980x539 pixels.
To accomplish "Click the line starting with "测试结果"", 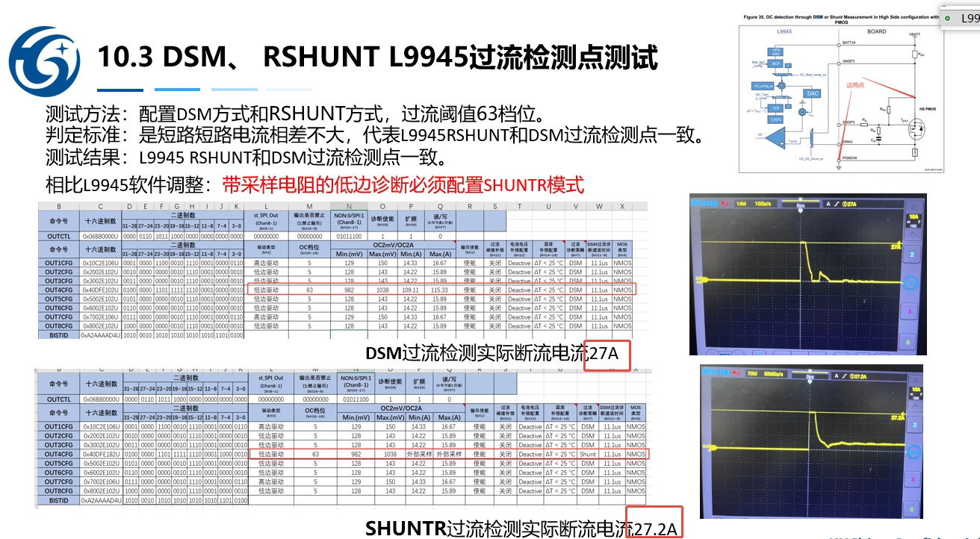I will coord(246,158).
